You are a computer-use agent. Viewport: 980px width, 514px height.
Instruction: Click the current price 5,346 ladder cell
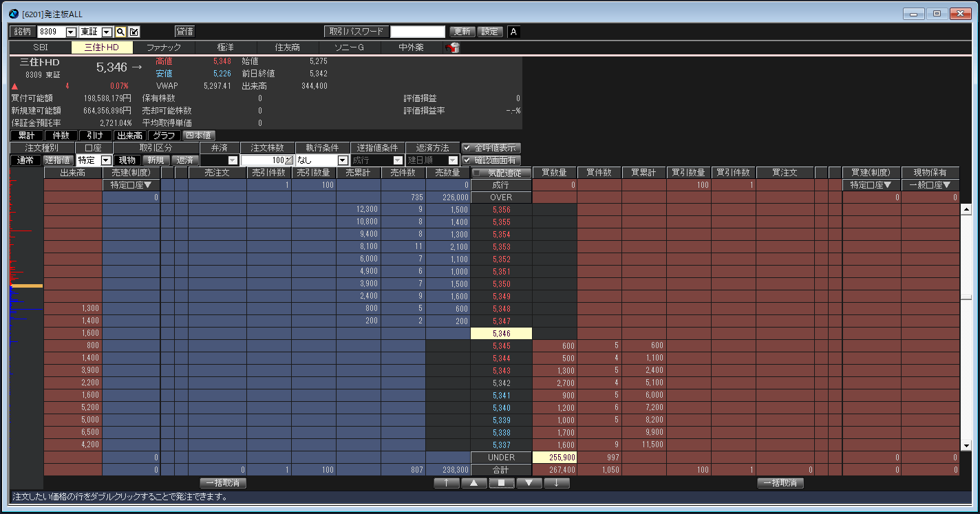pyautogui.click(x=501, y=334)
